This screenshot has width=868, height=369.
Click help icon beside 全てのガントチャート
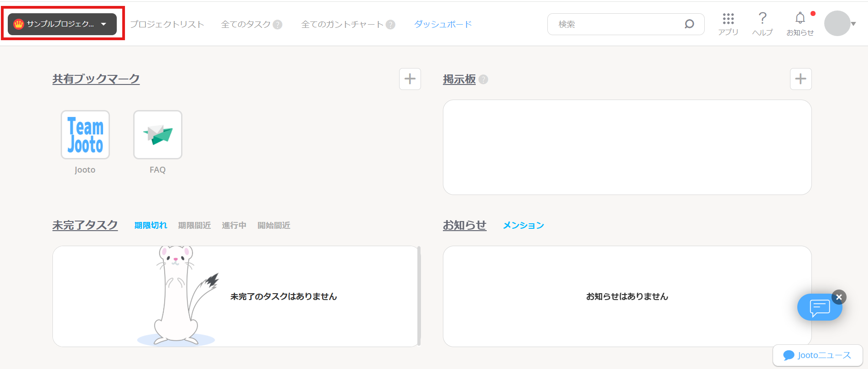390,25
